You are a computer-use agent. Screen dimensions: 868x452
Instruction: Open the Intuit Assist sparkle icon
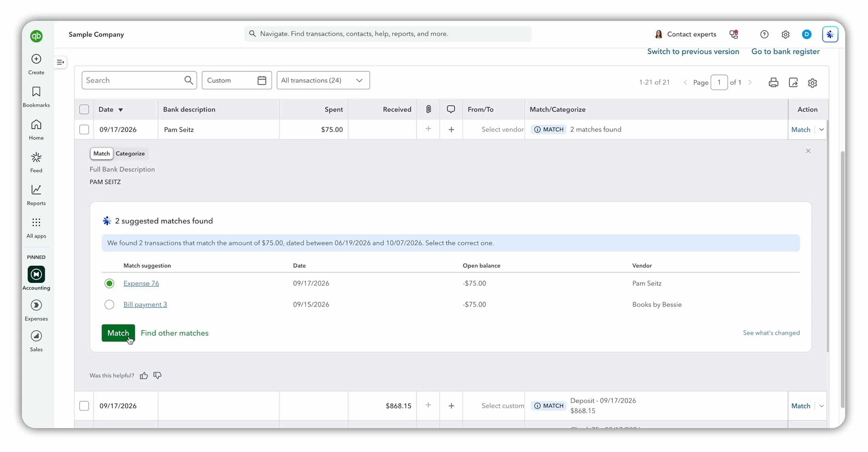[x=830, y=34]
